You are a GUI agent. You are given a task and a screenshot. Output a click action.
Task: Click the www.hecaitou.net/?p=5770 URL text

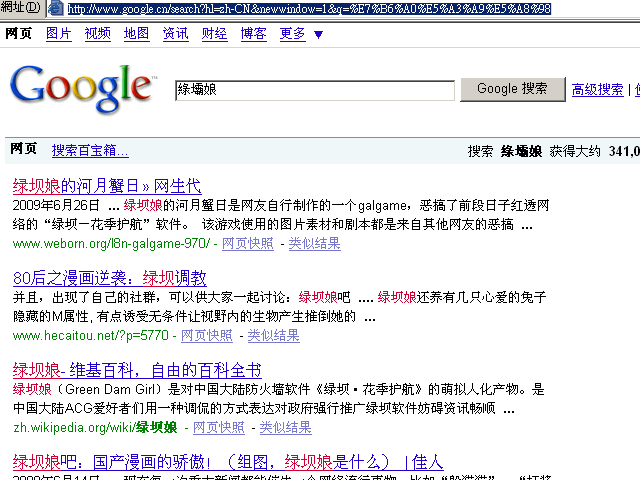91,336
